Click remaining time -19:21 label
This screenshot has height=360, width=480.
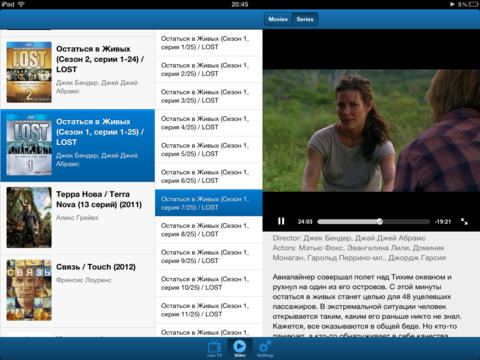tap(443, 222)
